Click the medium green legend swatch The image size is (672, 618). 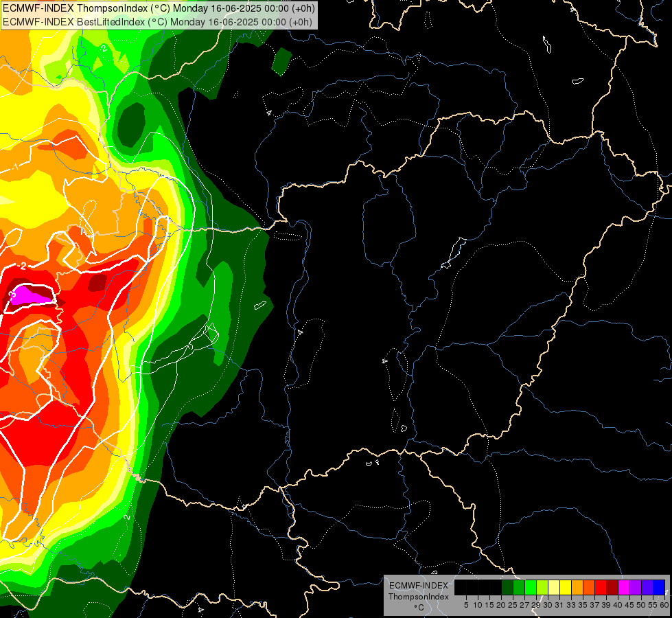519,587
